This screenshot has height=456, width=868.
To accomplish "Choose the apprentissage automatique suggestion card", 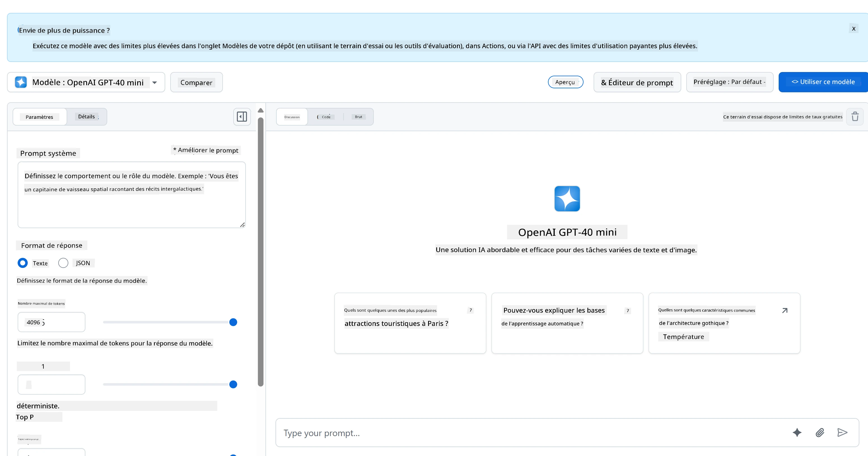I will click(567, 323).
